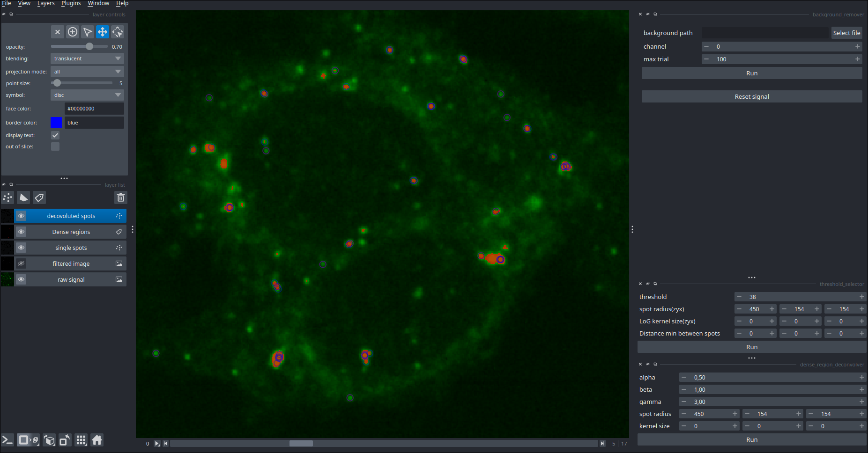Hide the Dense regions layer
The width and height of the screenshot is (868, 453).
(x=21, y=232)
